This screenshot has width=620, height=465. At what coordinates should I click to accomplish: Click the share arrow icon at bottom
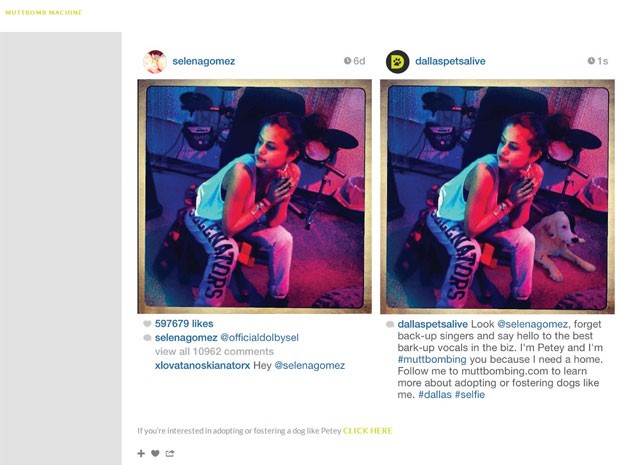(170, 453)
